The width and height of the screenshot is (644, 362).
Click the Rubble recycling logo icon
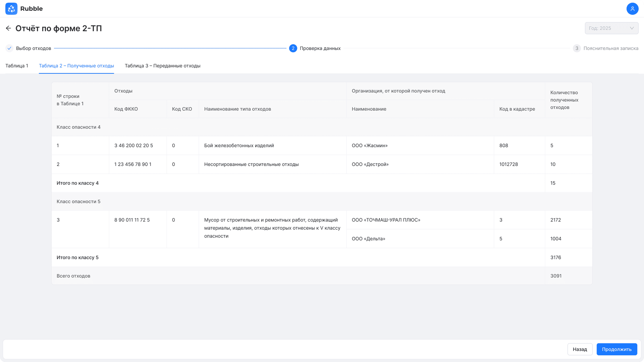11,9
